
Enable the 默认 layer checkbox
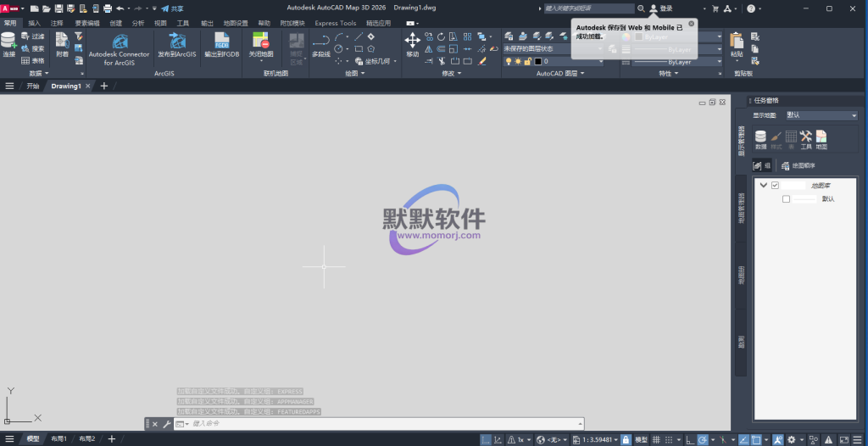pos(787,199)
